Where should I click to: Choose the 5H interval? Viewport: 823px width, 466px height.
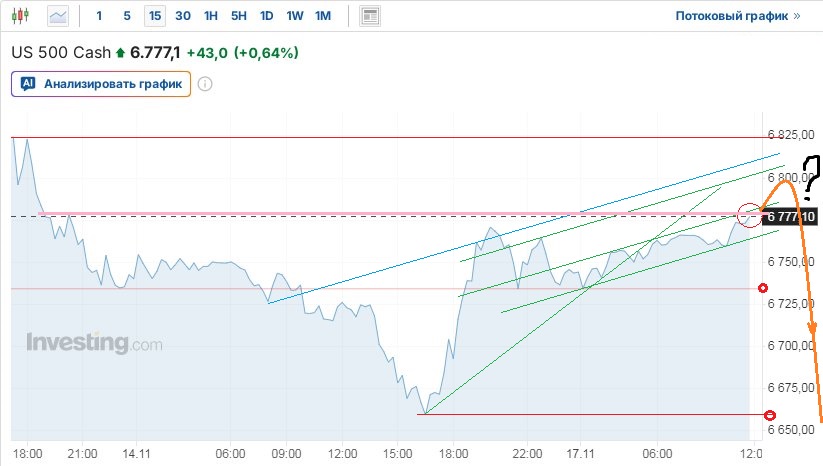pyautogui.click(x=238, y=16)
